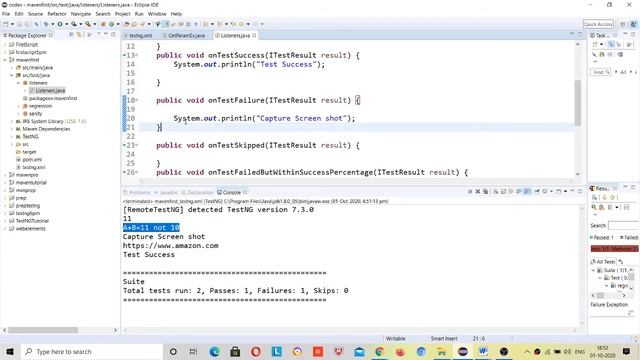The image size is (640, 360).
Task: Click the Terminate icon in the Console toolbar
Action: tap(470, 191)
